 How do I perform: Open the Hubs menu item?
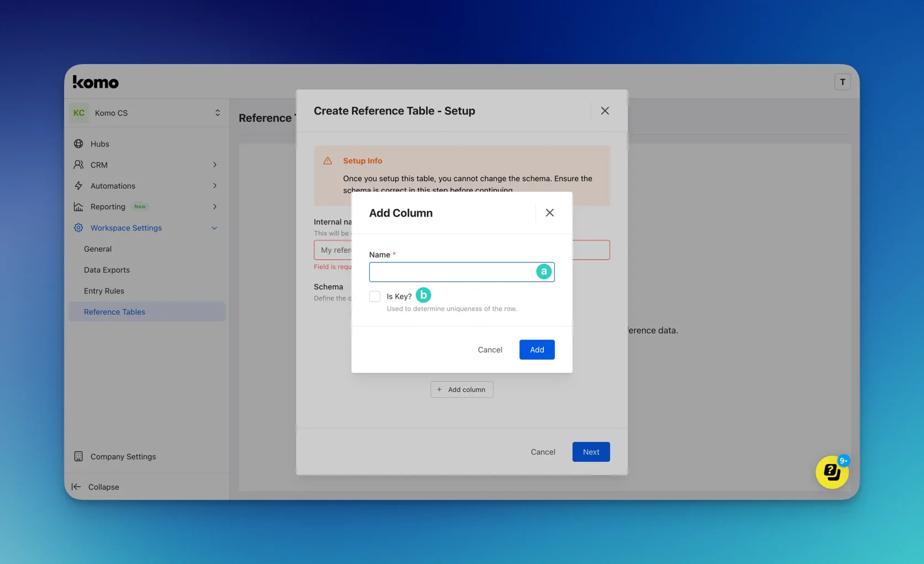click(147, 144)
